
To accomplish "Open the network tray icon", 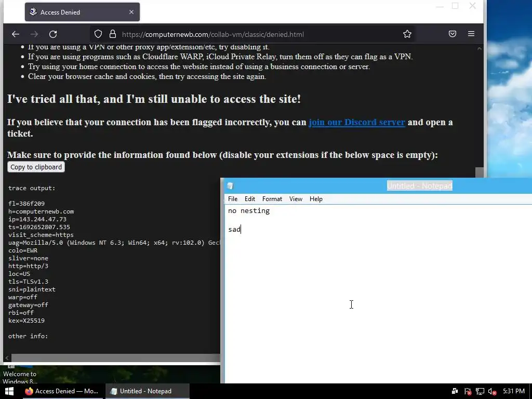I will pos(480,391).
